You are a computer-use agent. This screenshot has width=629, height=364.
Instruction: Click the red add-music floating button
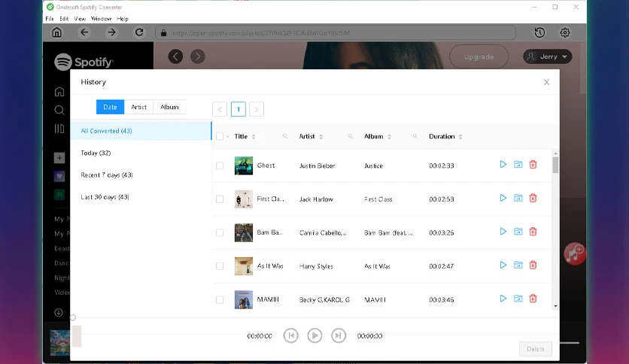tap(574, 253)
